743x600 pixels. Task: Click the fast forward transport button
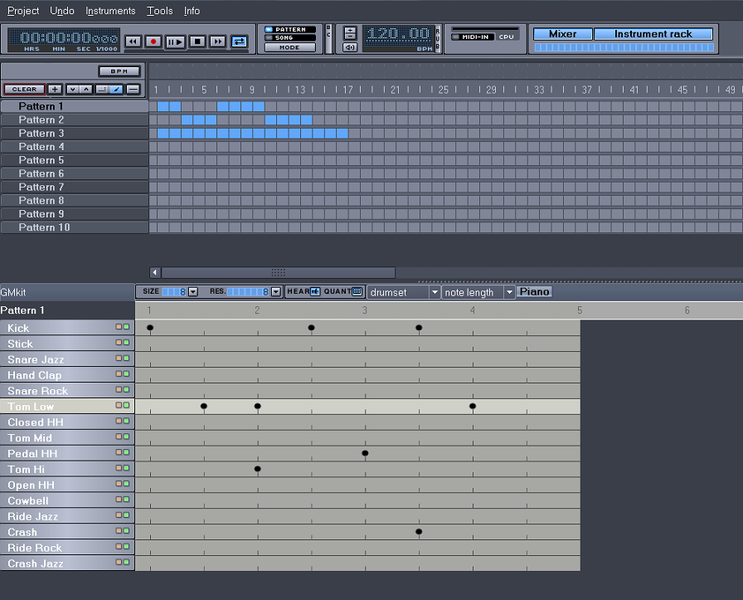pyautogui.click(x=217, y=42)
